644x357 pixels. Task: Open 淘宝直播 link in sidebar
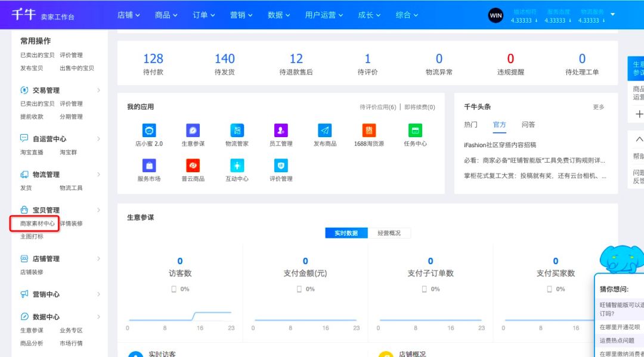[32, 152]
